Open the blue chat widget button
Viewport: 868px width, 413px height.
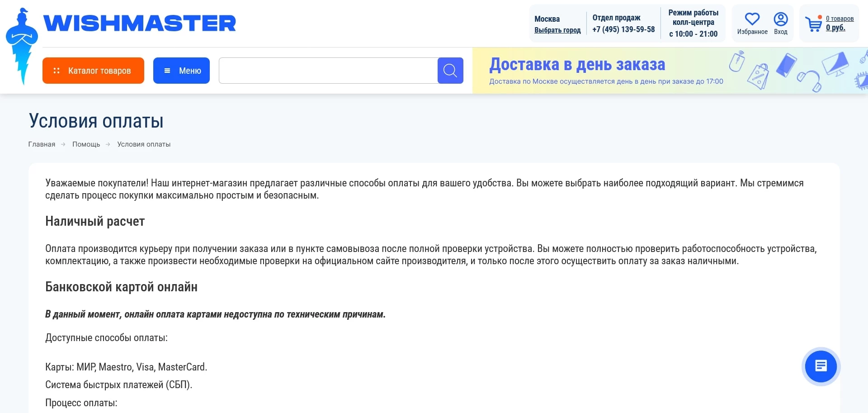[821, 366]
